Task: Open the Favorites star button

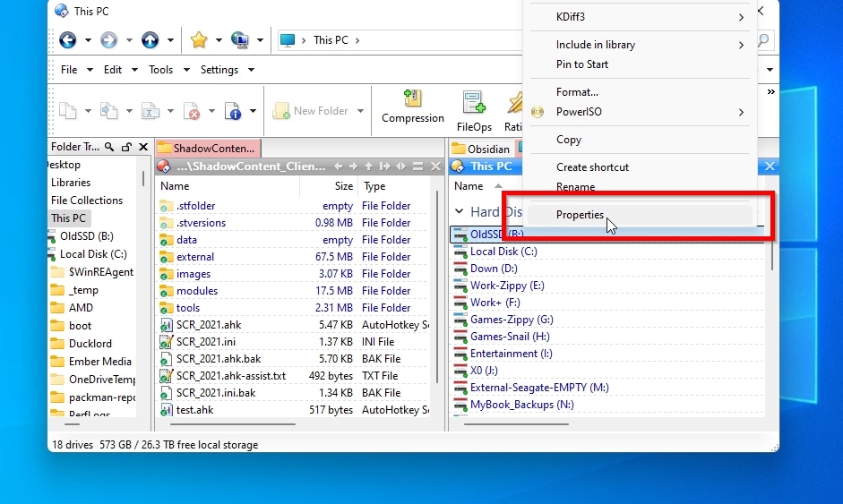Action: click(x=199, y=39)
